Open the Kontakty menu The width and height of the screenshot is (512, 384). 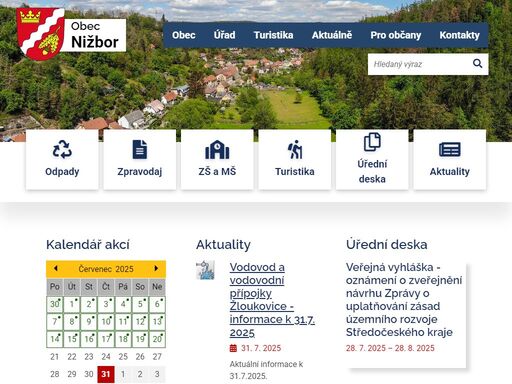[x=459, y=35]
